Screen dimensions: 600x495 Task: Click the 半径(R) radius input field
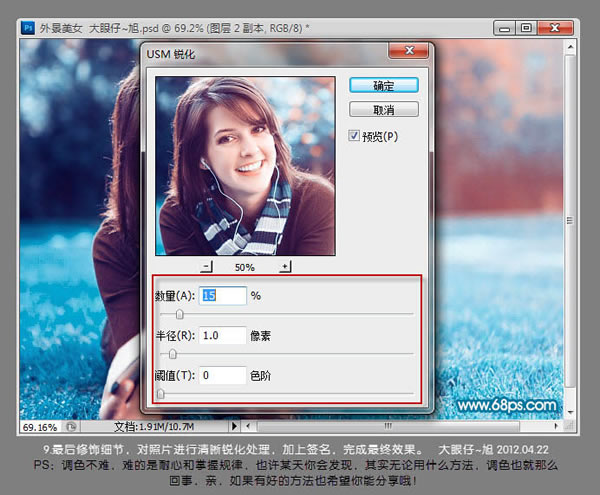pos(222,335)
